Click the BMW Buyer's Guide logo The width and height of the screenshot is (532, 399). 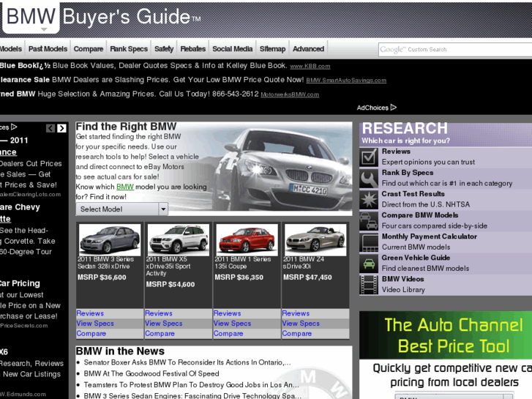[x=102, y=17]
